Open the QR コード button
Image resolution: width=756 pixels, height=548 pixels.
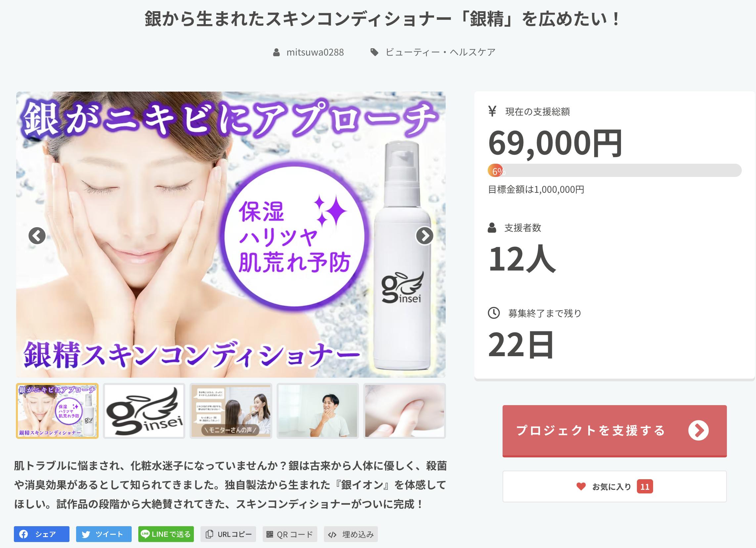tap(290, 534)
